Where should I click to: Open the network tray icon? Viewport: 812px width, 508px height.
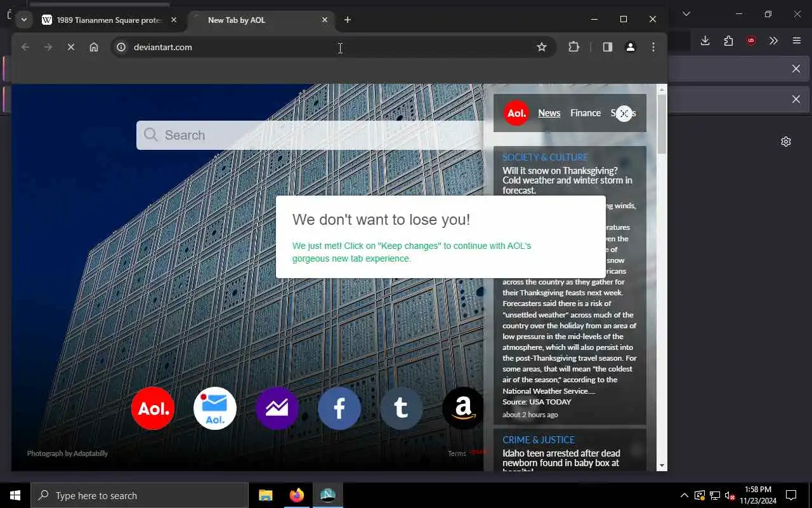[714, 495]
